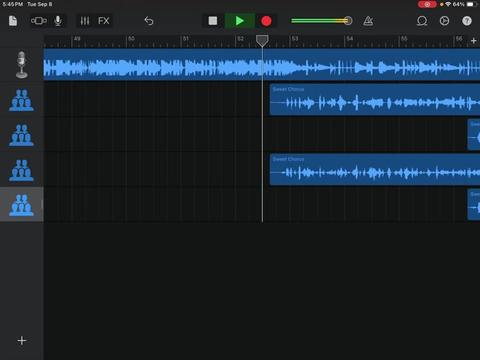
Task: Select the third chorus track header
Action: [x=22, y=170]
